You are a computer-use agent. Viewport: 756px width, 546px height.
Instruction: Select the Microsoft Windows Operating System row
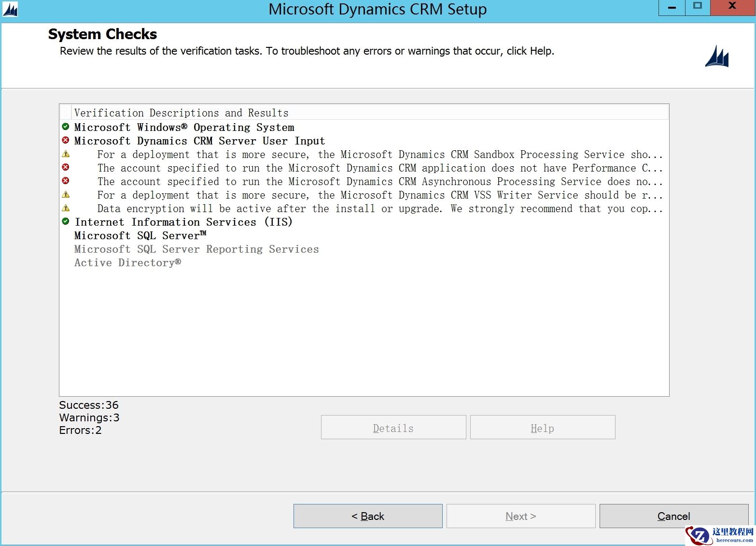tap(184, 127)
